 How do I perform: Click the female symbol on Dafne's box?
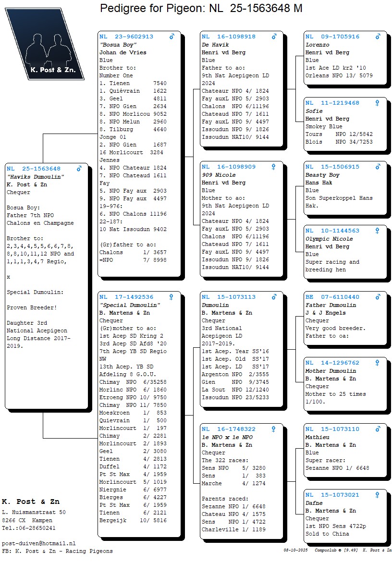pos(378,495)
